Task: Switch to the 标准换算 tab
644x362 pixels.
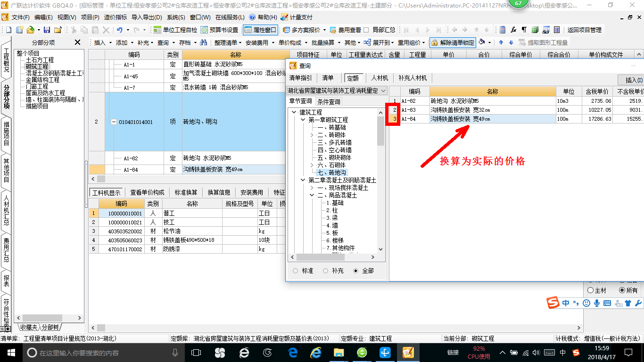Action: click(x=186, y=192)
